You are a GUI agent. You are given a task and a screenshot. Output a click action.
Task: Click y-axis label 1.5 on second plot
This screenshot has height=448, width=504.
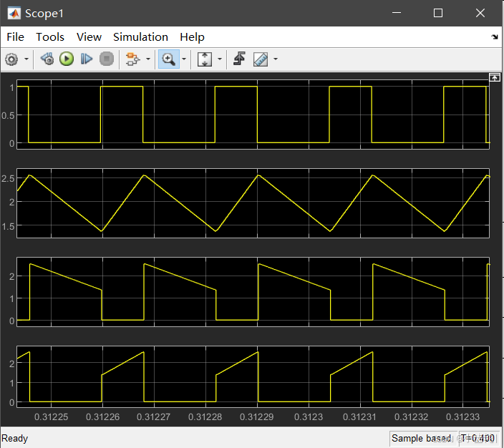(x=8, y=227)
